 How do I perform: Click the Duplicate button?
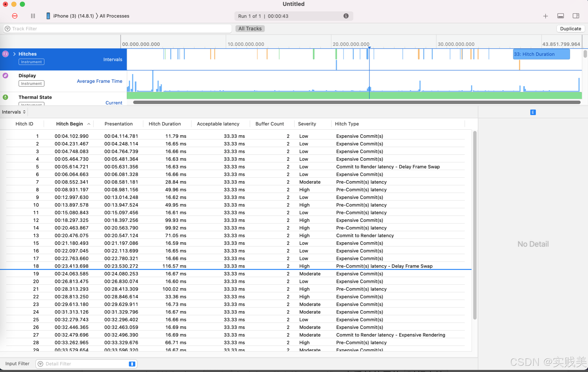(x=570, y=29)
